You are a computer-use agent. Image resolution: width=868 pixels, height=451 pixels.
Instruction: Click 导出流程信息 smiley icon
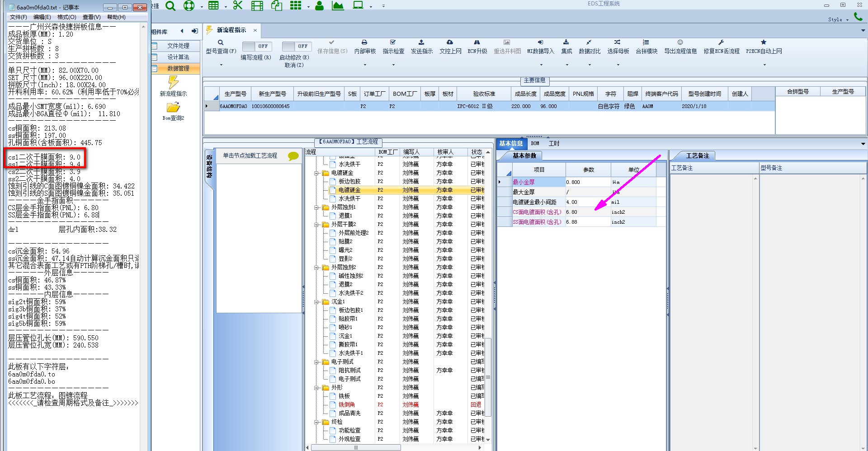[x=680, y=42]
